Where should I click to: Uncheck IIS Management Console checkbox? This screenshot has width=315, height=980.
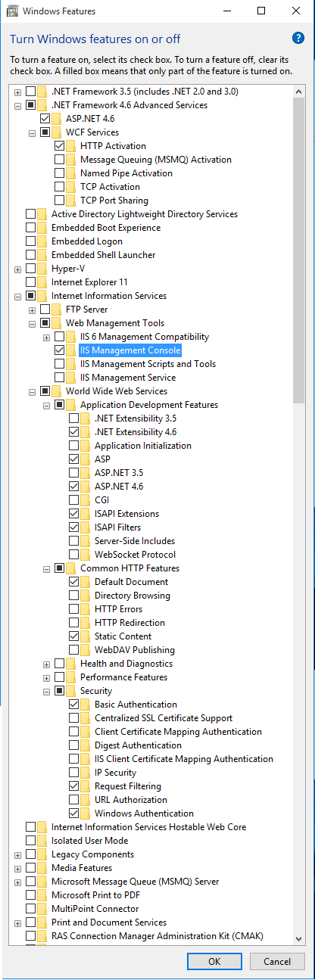pyautogui.click(x=59, y=350)
